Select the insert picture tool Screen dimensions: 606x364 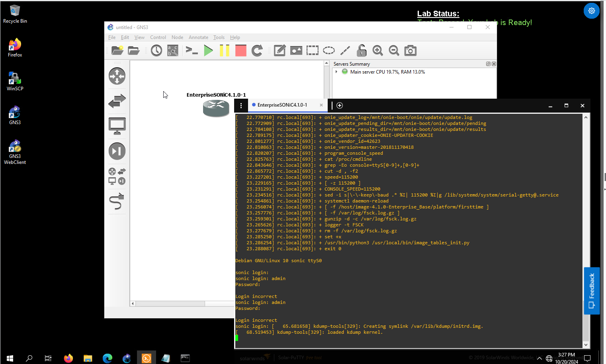tap(296, 51)
